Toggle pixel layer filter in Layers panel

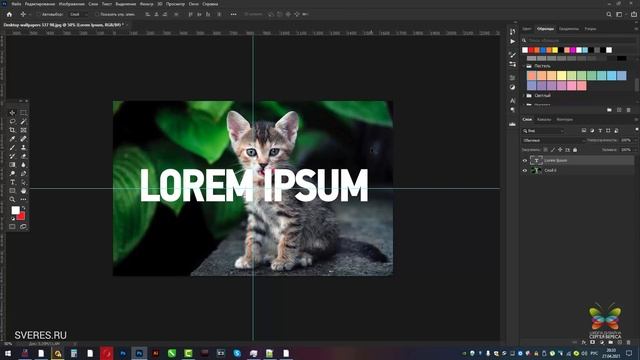[584, 131]
